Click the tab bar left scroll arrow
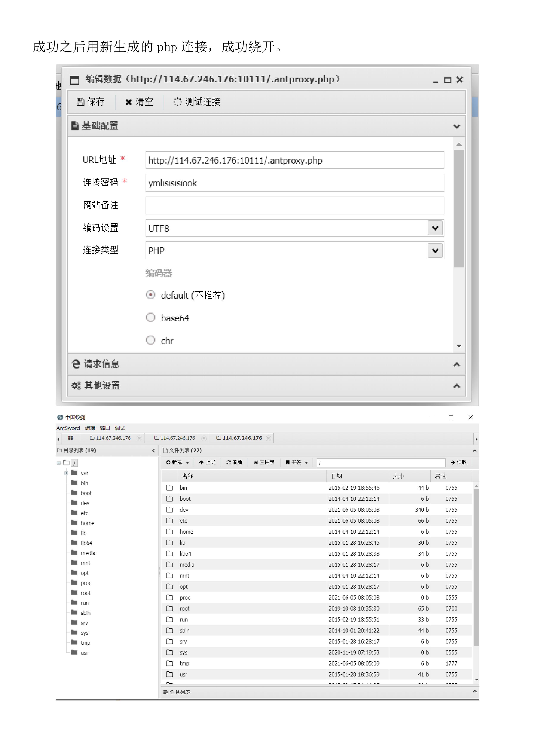Viewport: 535px width, 756px height. click(58, 439)
